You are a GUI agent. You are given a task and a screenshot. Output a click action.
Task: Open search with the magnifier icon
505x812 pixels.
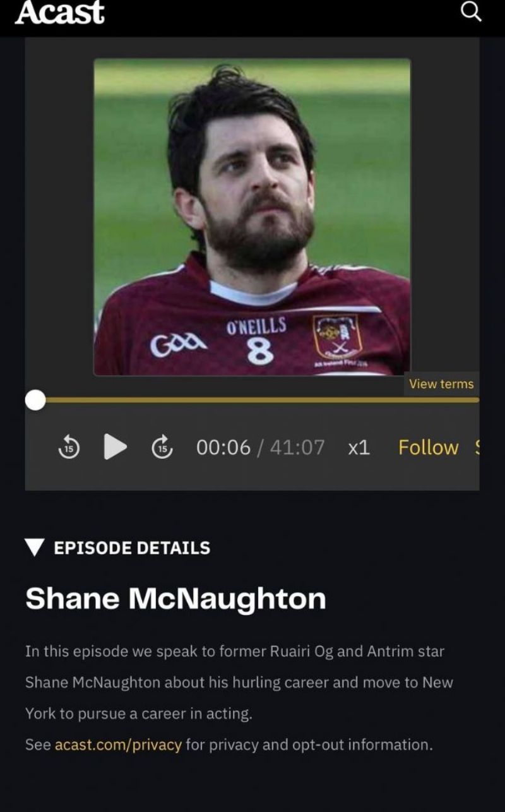[471, 11]
